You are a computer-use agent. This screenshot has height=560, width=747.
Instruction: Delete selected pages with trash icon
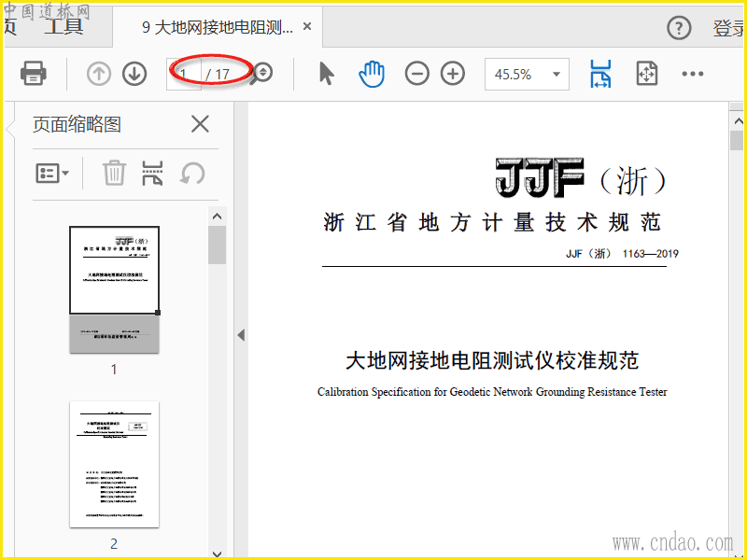pyautogui.click(x=114, y=173)
